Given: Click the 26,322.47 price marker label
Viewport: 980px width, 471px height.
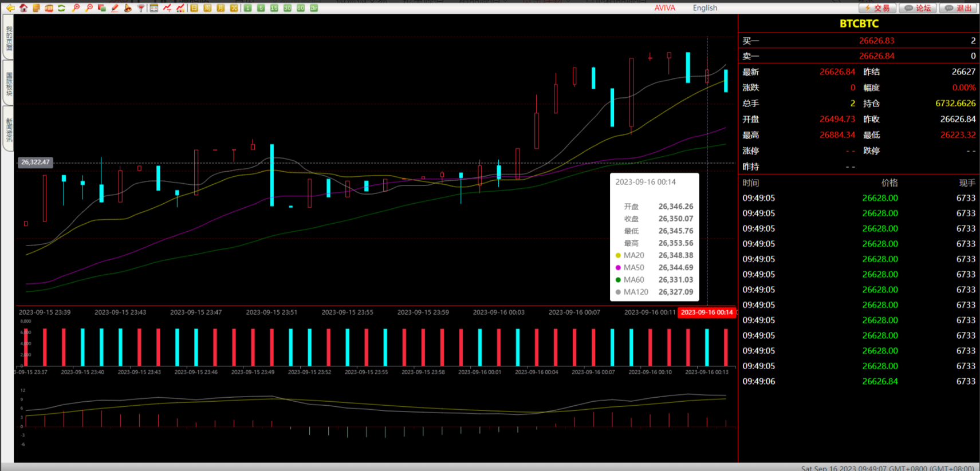Looking at the screenshot, I should (x=36, y=163).
